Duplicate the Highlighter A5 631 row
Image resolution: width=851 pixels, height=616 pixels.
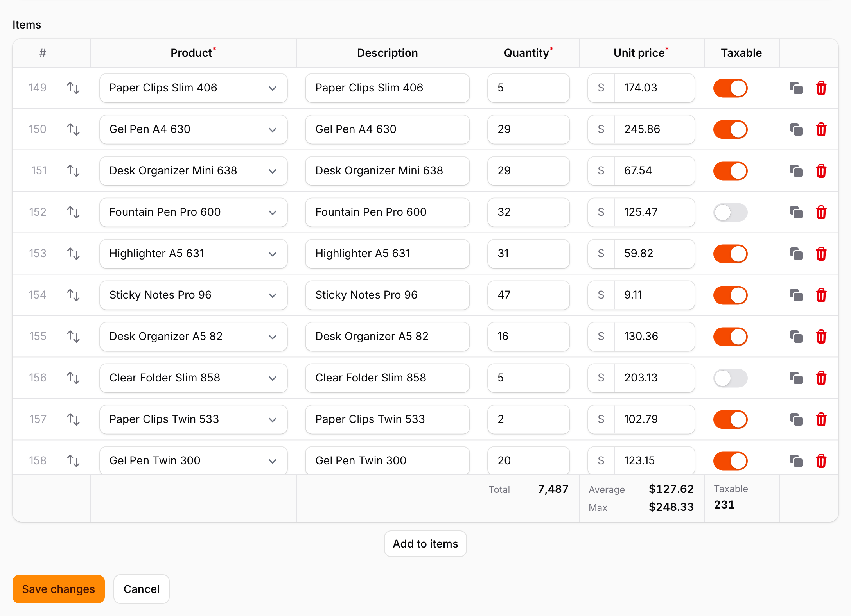click(x=796, y=254)
